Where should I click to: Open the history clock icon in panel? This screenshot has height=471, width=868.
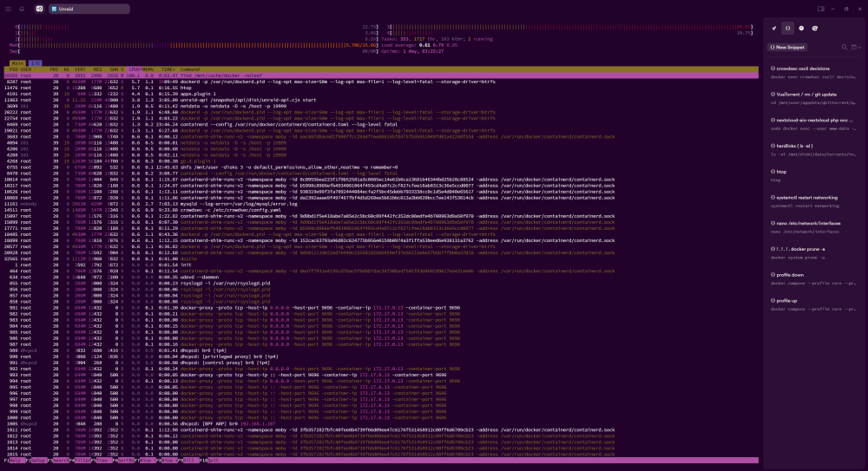tap(801, 29)
